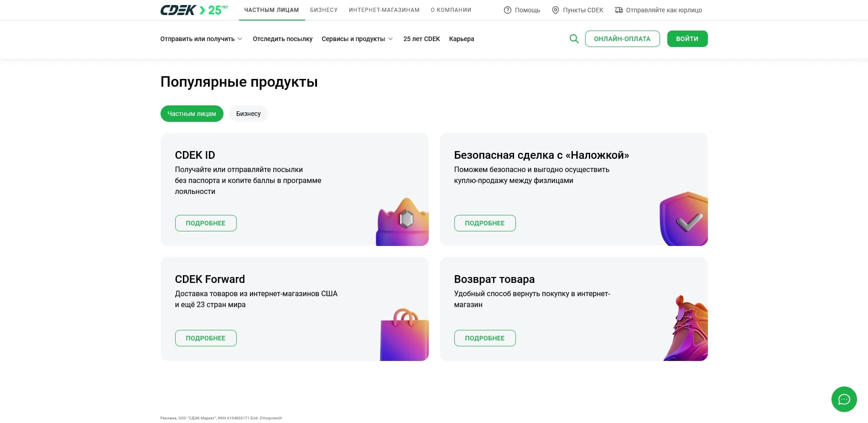Viewport: 868px width, 423px height.
Task: Switch products filter to Бизнесу
Action: pyautogui.click(x=248, y=114)
